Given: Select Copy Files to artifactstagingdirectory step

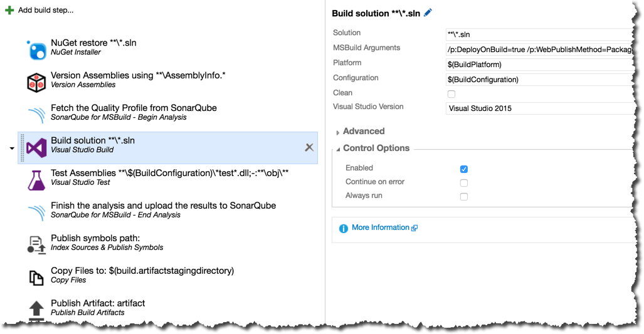Looking at the screenshot, I should point(142,271).
